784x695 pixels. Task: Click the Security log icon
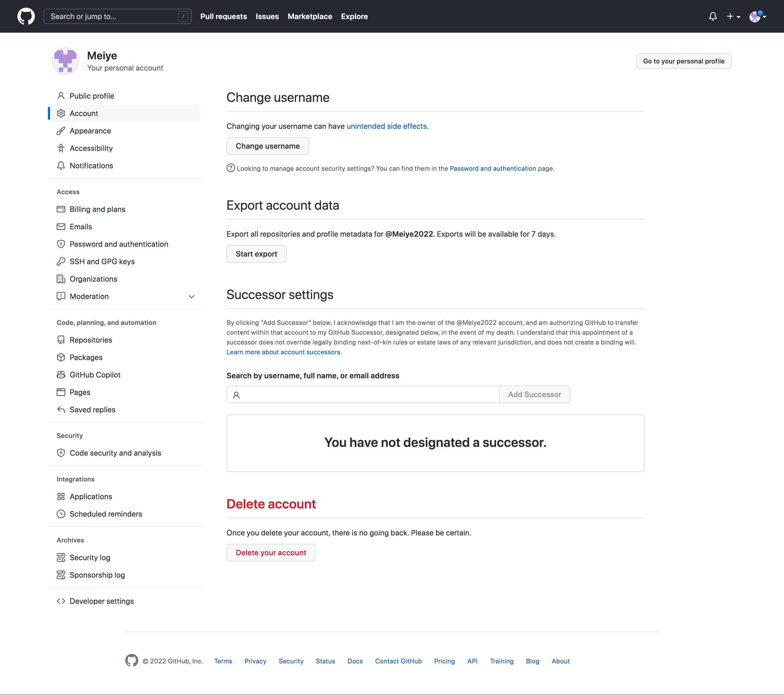(61, 558)
